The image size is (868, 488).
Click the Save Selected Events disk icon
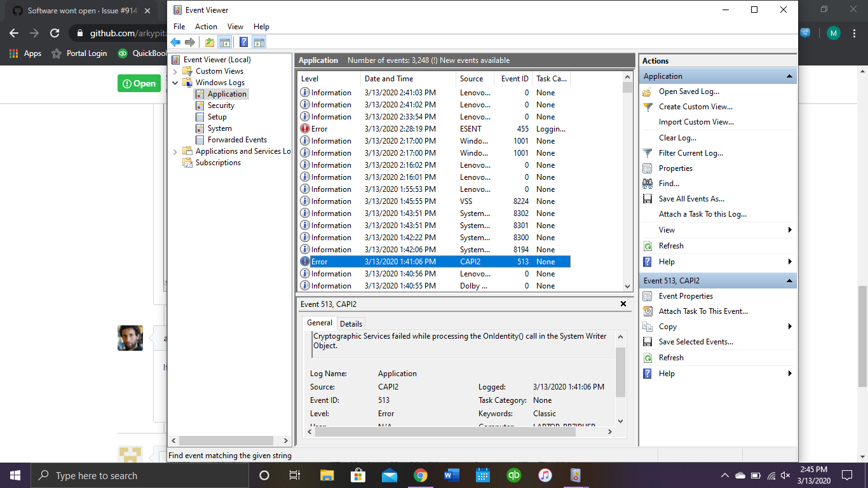coord(648,342)
